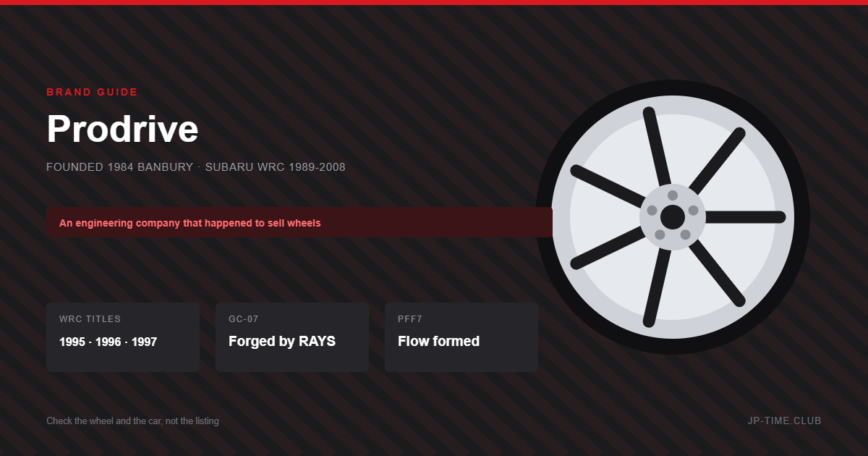The height and width of the screenshot is (456, 868).
Task: Click the engineering company quote banner
Action: click(x=299, y=222)
